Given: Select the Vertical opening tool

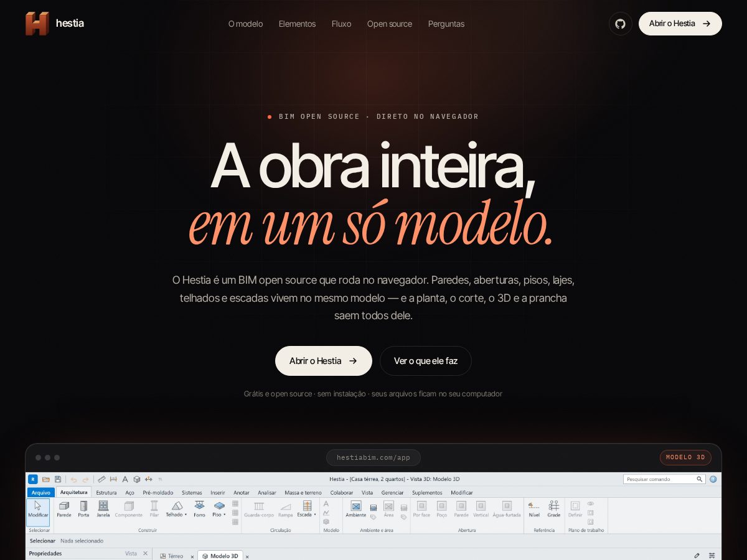Looking at the screenshot, I should tap(481, 510).
